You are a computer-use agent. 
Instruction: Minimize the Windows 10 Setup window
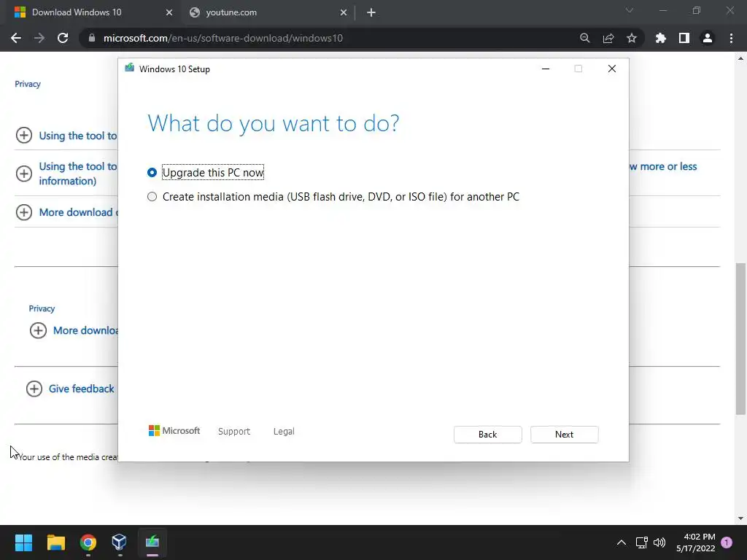pos(546,69)
